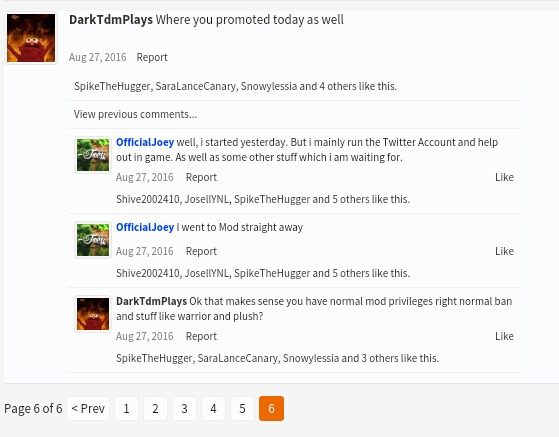Like the 'went to Mod straight away' comment

coord(504,251)
